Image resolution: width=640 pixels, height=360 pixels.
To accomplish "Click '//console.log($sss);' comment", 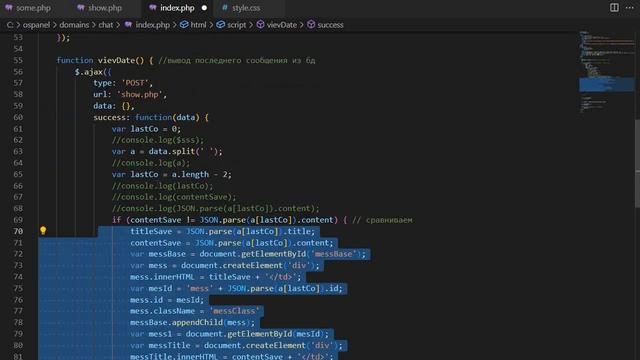I will click(x=158, y=140).
